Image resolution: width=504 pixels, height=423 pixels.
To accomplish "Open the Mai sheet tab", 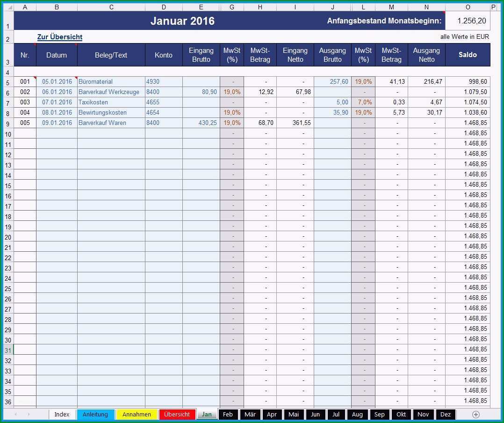I will click(294, 414).
